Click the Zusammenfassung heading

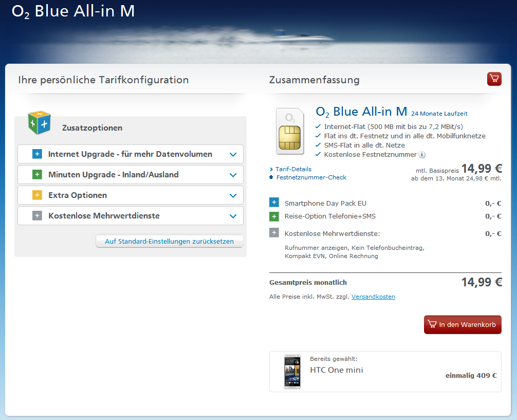[314, 80]
